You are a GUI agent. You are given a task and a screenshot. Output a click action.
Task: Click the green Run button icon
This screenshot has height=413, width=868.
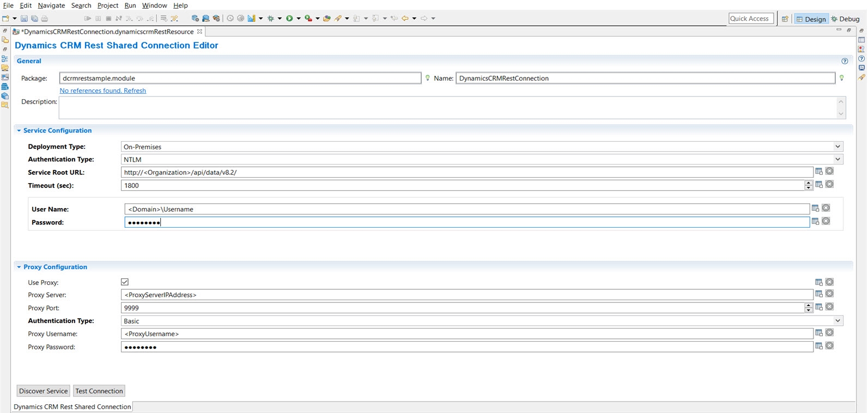(290, 19)
